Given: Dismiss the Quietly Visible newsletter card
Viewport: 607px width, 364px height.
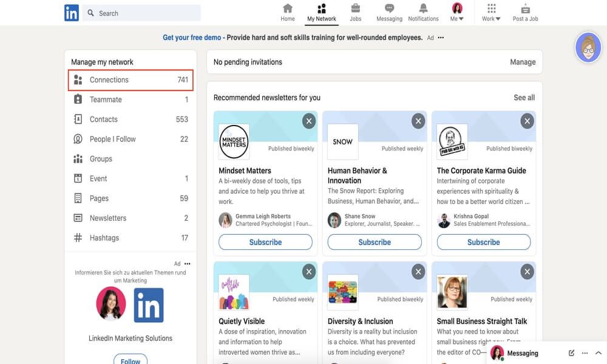Looking at the screenshot, I should pyautogui.click(x=309, y=272).
